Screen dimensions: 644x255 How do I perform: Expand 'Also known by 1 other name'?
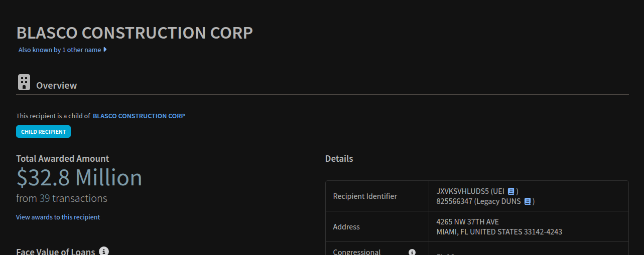[62, 50]
